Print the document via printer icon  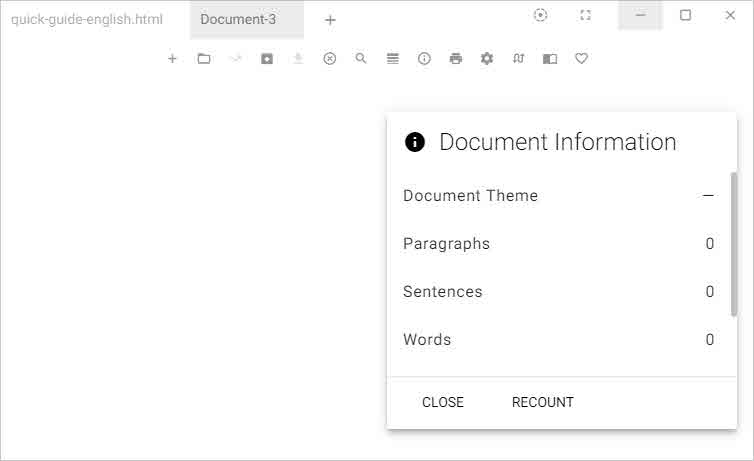(x=455, y=59)
